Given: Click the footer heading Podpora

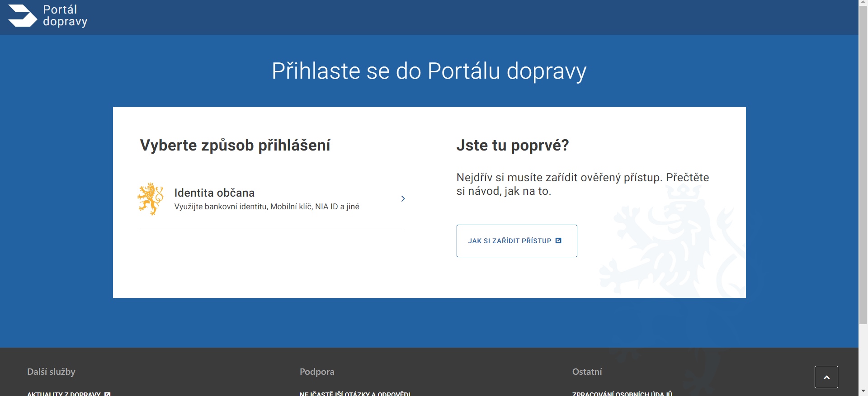Looking at the screenshot, I should click(x=317, y=372).
